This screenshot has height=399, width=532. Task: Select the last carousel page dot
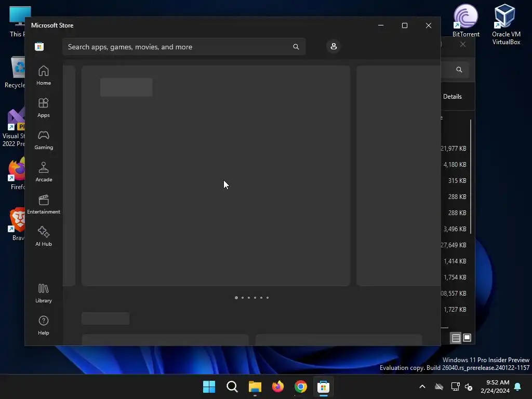click(x=268, y=298)
